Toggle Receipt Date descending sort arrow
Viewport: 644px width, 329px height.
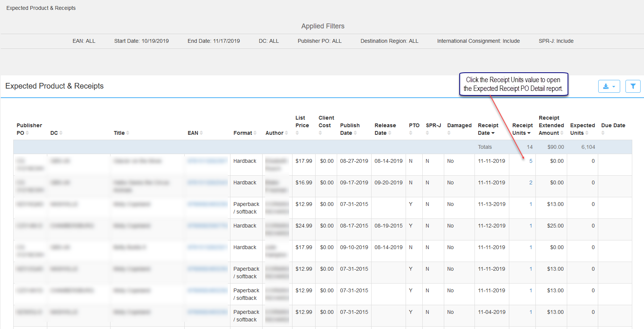[x=493, y=133]
